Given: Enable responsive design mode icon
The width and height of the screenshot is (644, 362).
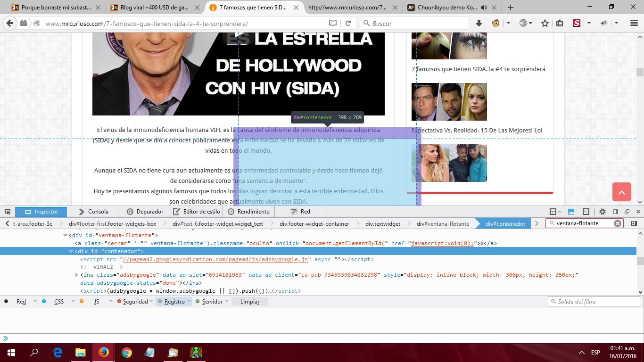Looking at the screenshot, I should [586, 212].
